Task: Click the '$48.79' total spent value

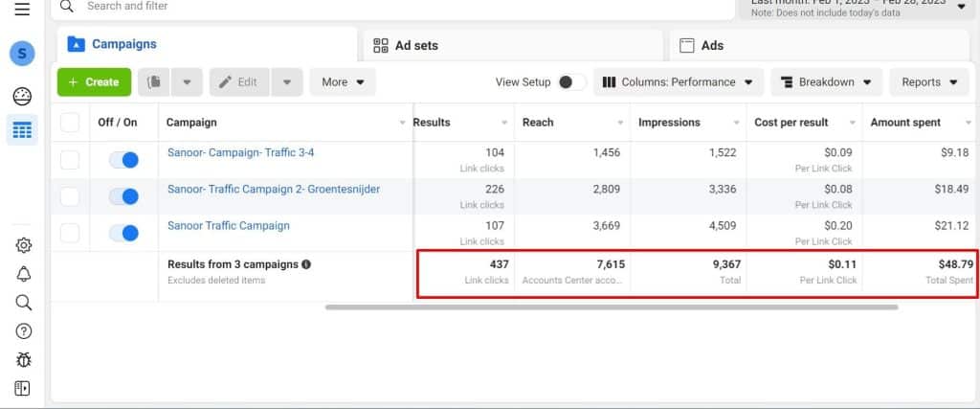Action: 956,264
